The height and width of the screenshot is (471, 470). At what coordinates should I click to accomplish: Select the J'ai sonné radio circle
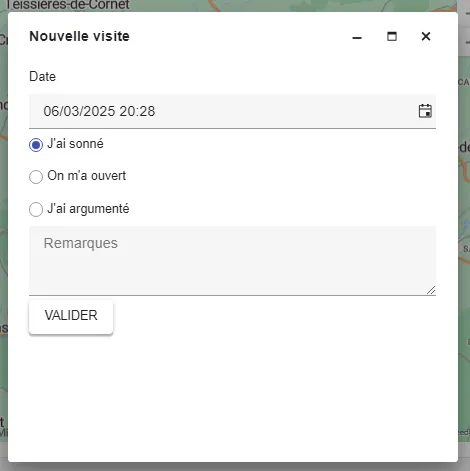36,145
